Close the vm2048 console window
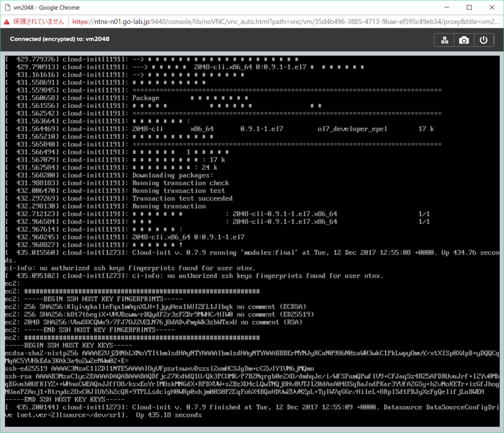This screenshot has width=504, height=433. click(492, 7)
